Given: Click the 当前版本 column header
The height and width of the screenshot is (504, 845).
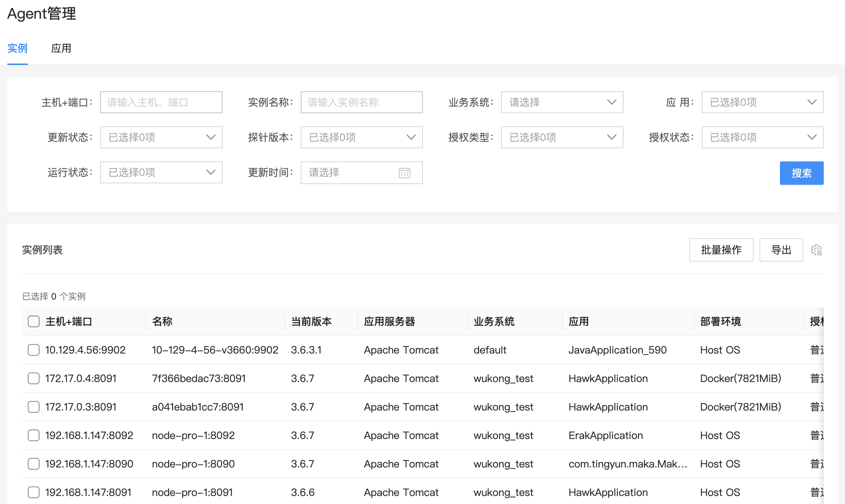Looking at the screenshot, I should (x=311, y=321).
